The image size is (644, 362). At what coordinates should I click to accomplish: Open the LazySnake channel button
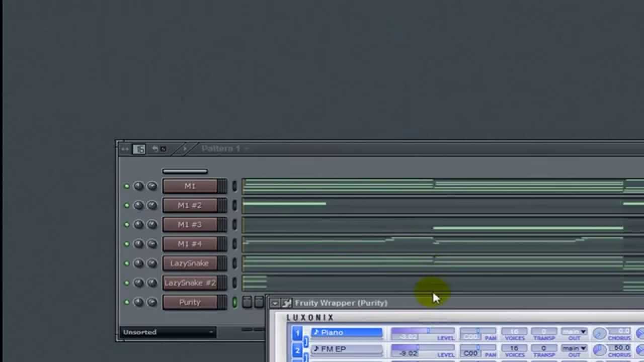[x=190, y=263]
